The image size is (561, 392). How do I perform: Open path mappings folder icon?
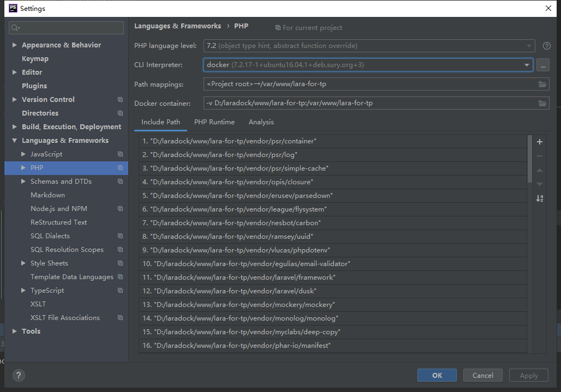[542, 85]
